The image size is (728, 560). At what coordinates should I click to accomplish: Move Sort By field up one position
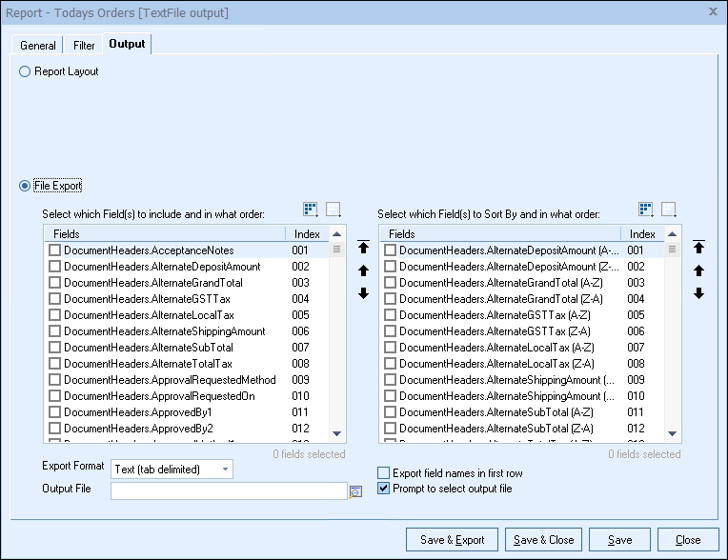[x=698, y=270]
